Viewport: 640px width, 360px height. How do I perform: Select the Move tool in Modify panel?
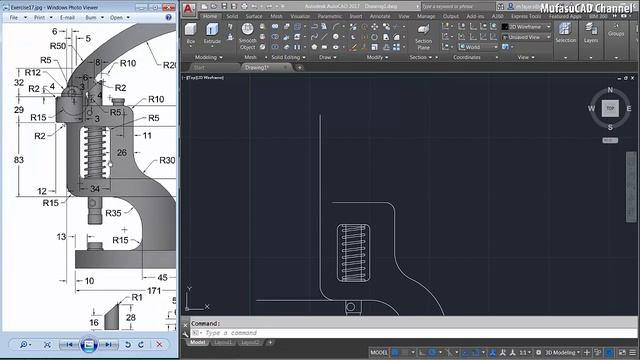[x=374, y=27]
